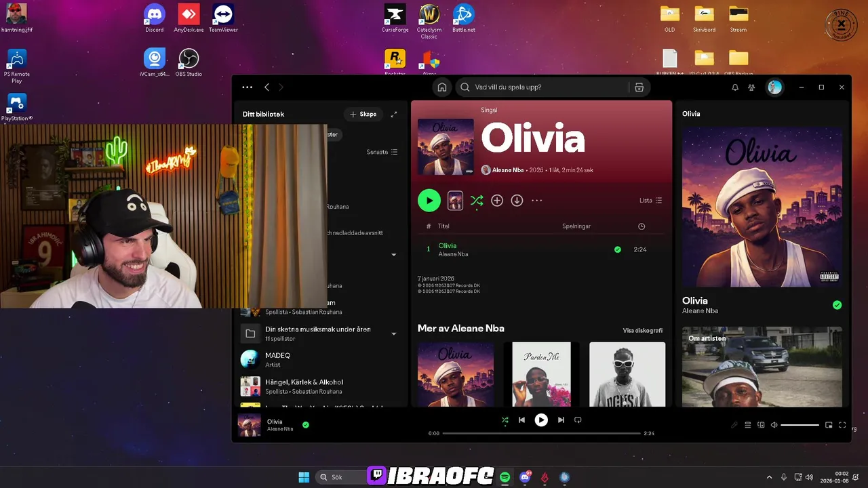Go to Spotify home via house icon

point(442,87)
